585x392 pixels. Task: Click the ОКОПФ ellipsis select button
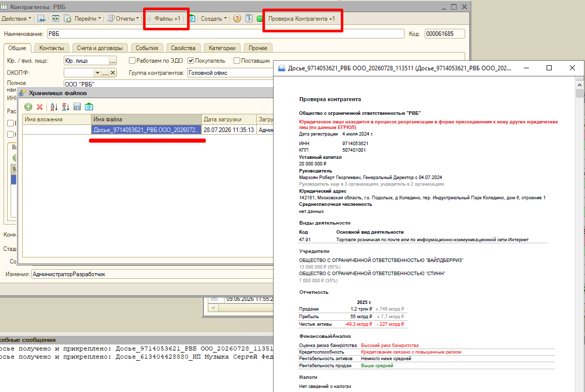tap(105, 73)
